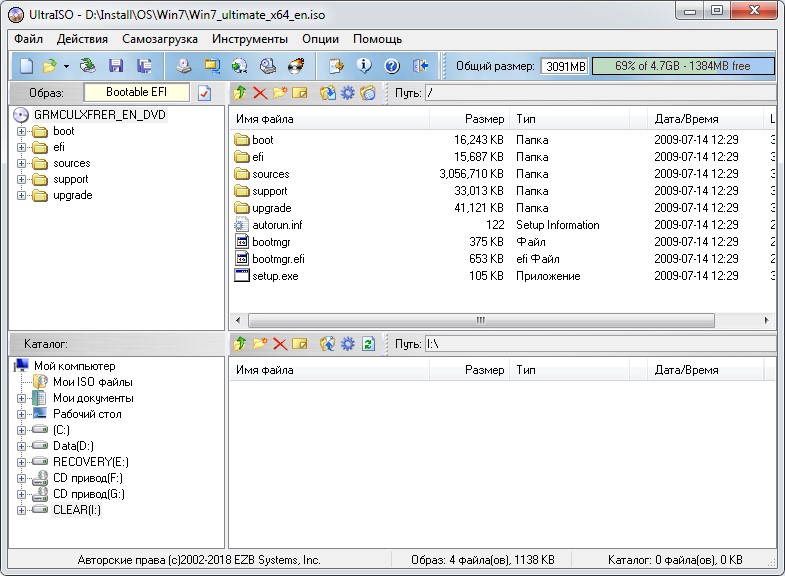785x576 pixels.
Task: Click the Make CD/DVD image icon
Action: pyautogui.click(x=184, y=66)
